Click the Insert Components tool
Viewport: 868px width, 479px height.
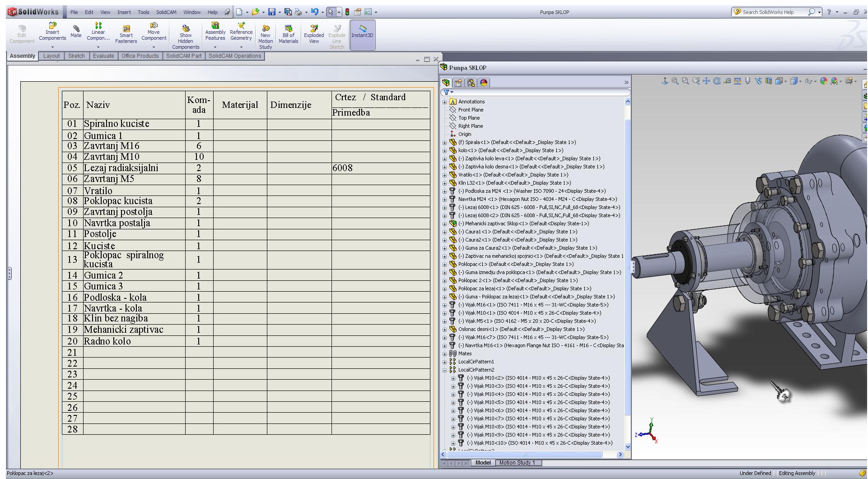click(52, 32)
